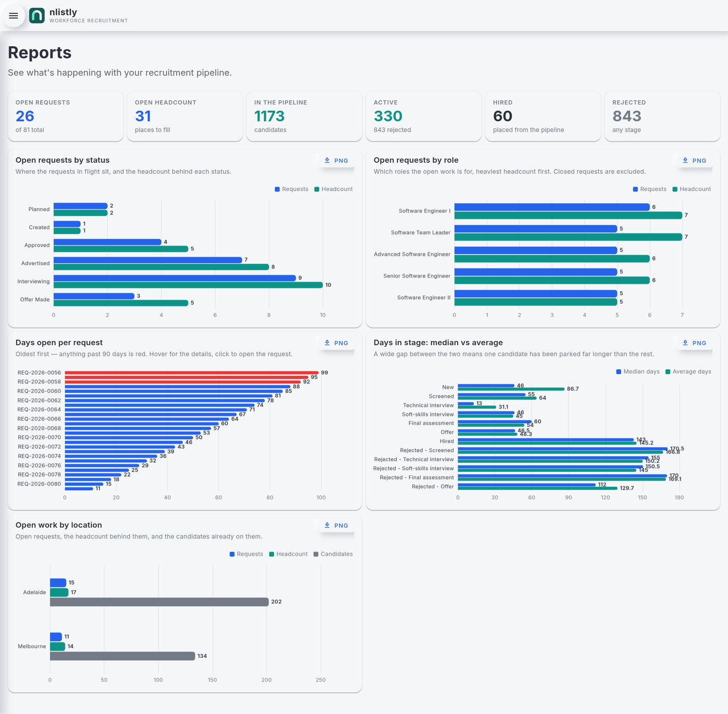This screenshot has width=728, height=714.
Task: Open the Hired stat card
Action: pyautogui.click(x=543, y=116)
